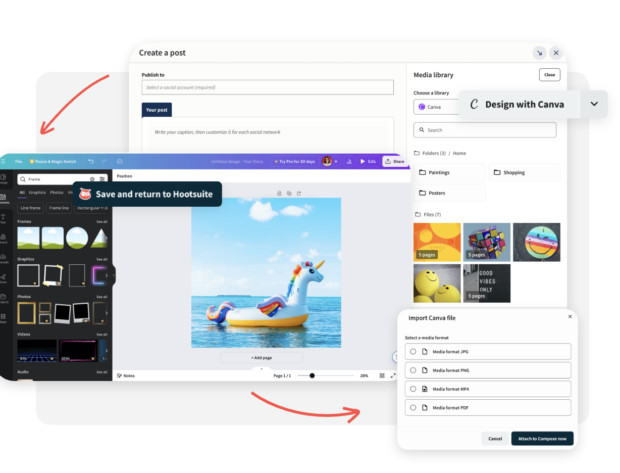
Task: Click the Canva Share button icon
Action: (395, 161)
